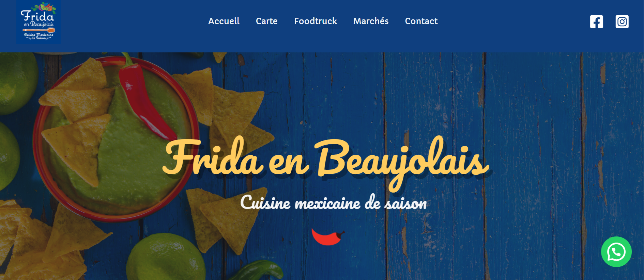Click the red chili pepper icon below subtitle
Image resolution: width=644 pixels, height=280 pixels.
click(x=328, y=237)
